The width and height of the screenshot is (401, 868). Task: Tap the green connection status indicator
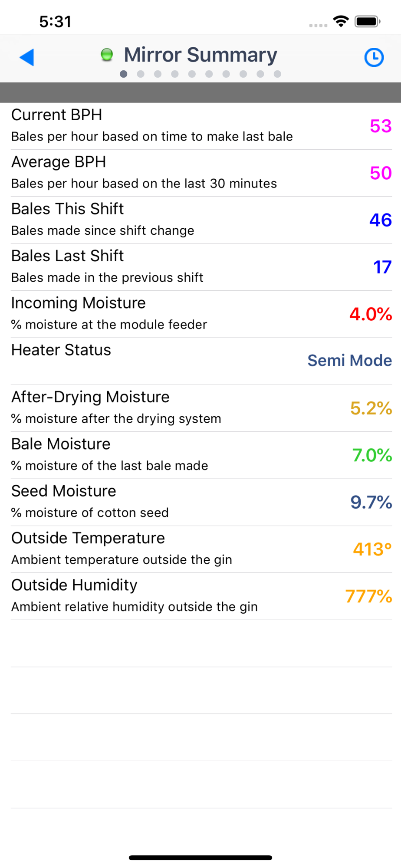(x=107, y=55)
